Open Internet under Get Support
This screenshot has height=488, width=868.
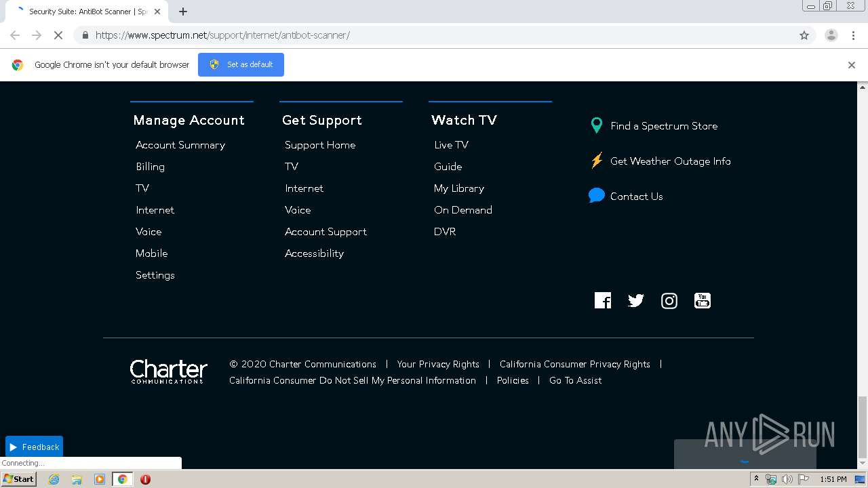coord(304,188)
